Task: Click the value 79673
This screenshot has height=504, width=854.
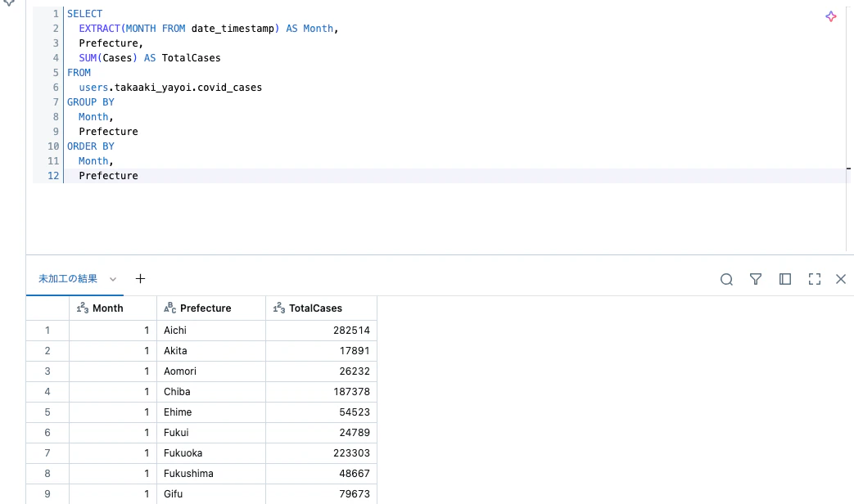Action: pyautogui.click(x=355, y=493)
